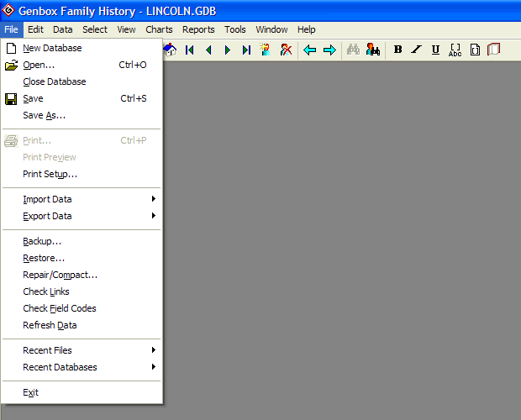521x420 pixels.
Task: Click the delete person icon
Action: click(287, 50)
